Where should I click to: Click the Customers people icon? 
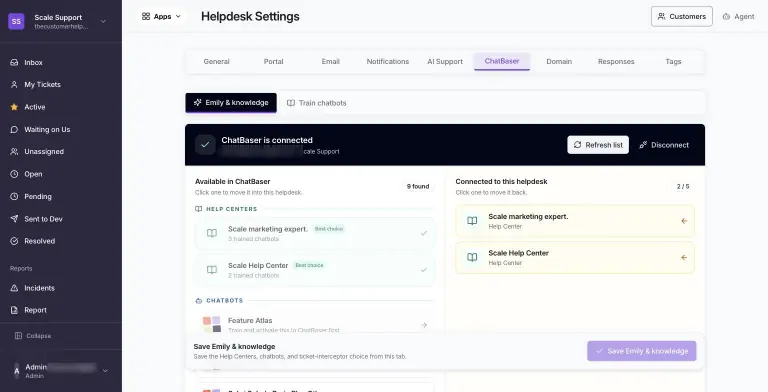tap(661, 16)
